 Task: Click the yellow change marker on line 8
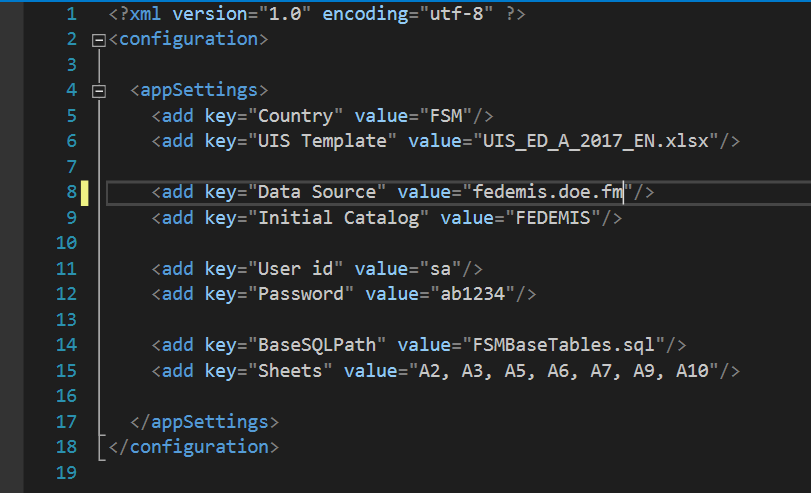click(x=85, y=192)
